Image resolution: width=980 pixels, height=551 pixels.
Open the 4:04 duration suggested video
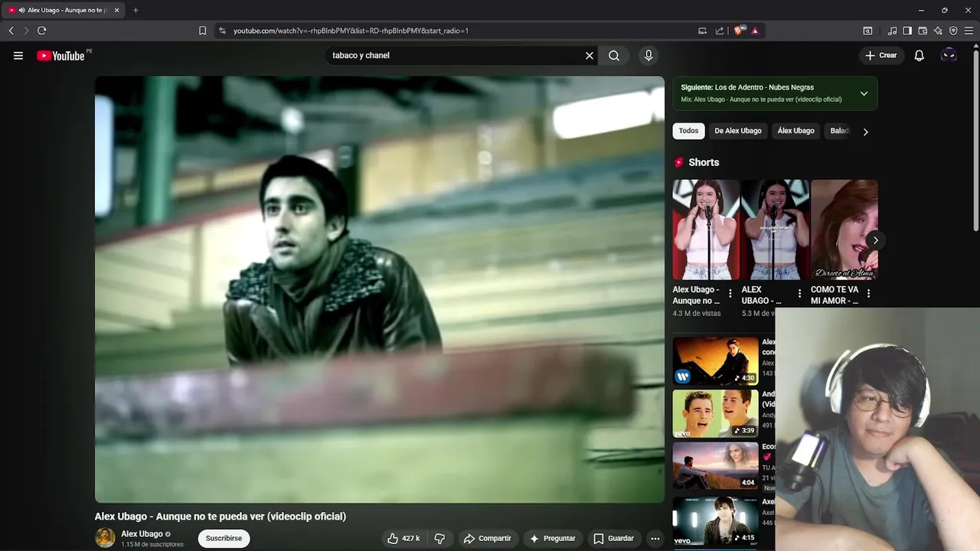(x=715, y=465)
